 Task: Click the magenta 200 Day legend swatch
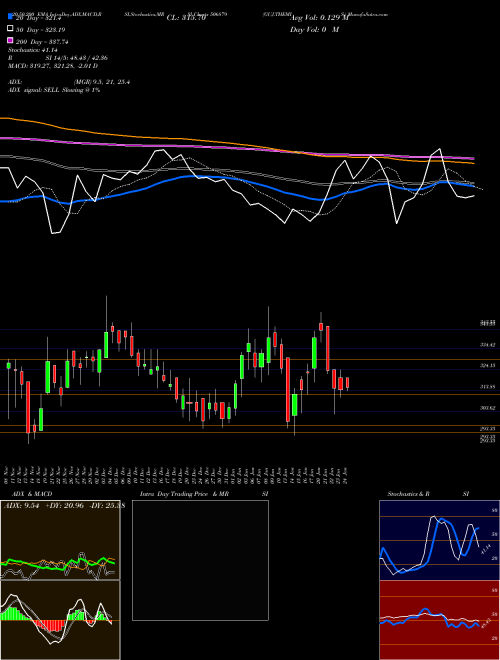(10, 40)
